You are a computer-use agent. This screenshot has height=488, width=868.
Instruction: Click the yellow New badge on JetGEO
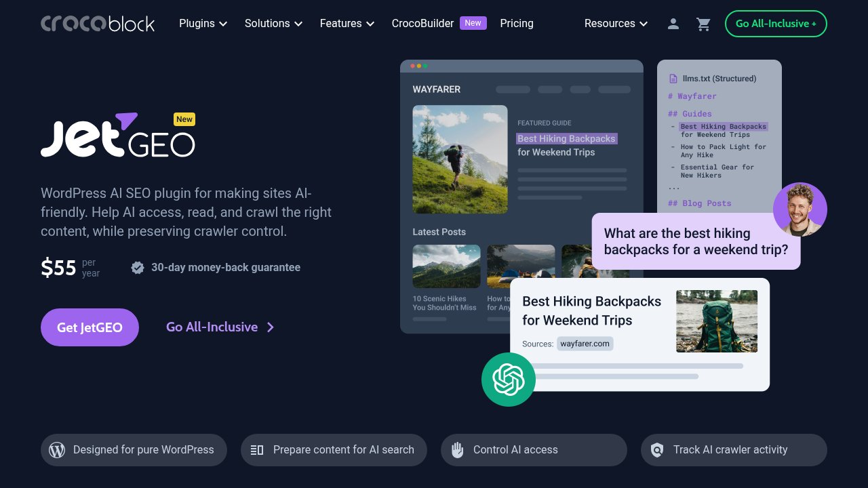coord(184,119)
